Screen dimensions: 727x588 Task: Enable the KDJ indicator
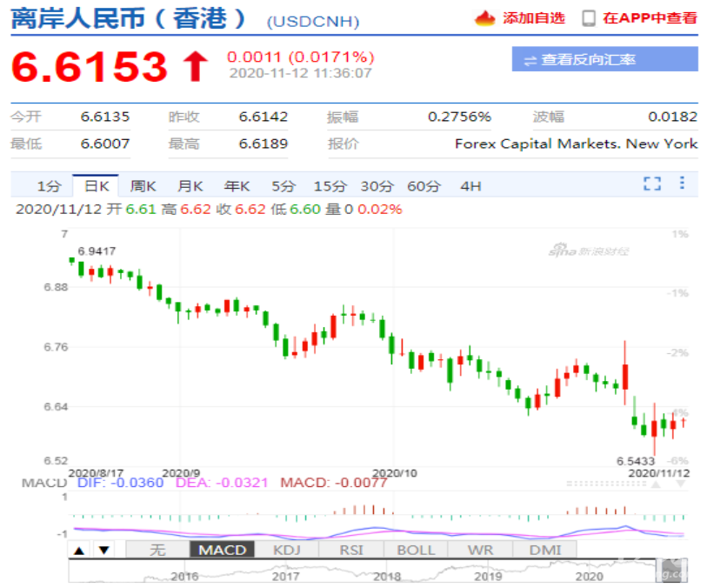[x=286, y=550]
